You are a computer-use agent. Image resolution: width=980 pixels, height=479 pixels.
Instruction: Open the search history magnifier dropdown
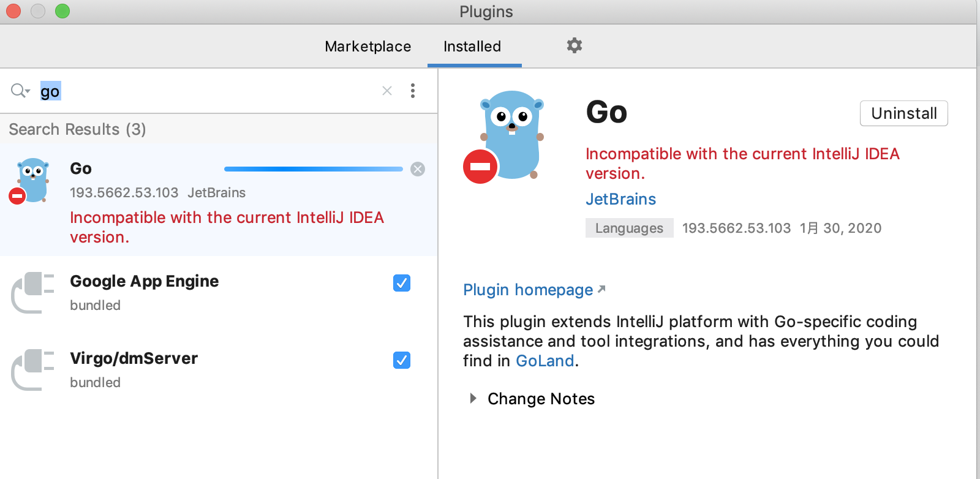(x=20, y=91)
